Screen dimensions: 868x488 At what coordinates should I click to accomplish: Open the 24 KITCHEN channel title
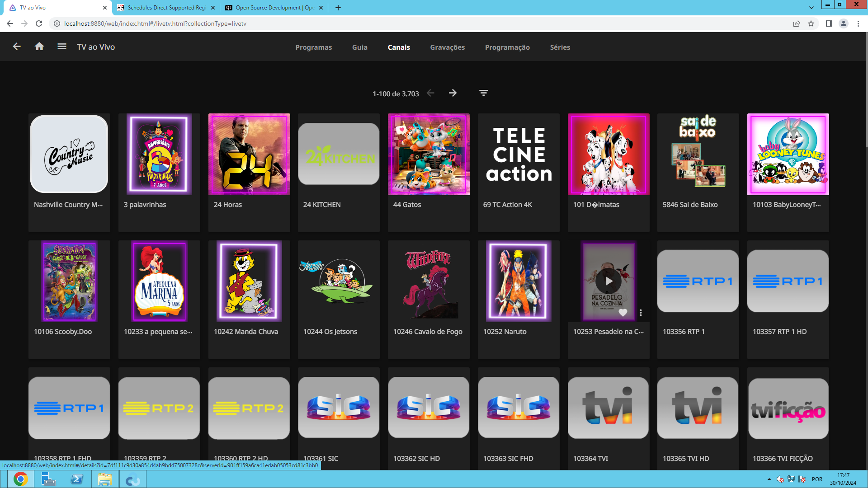click(x=322, y=205)
